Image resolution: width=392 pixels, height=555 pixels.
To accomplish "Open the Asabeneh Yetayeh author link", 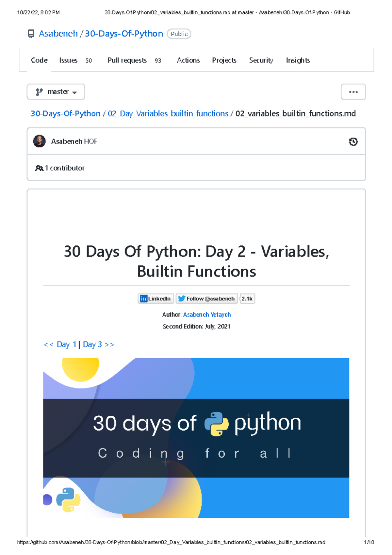I will 207,315.
